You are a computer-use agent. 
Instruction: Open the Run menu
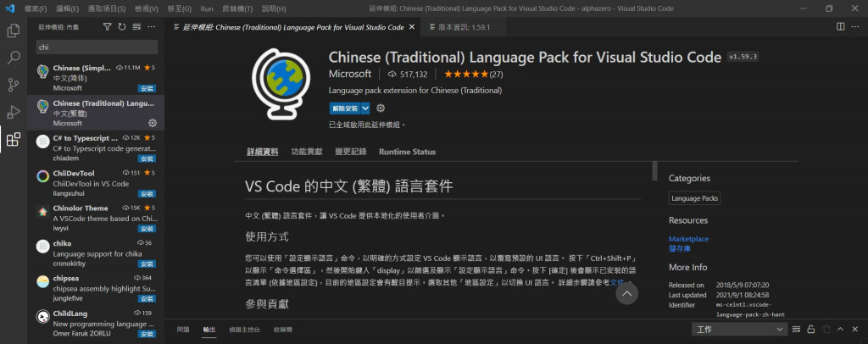pyautogui.click(x=207, y=8)
